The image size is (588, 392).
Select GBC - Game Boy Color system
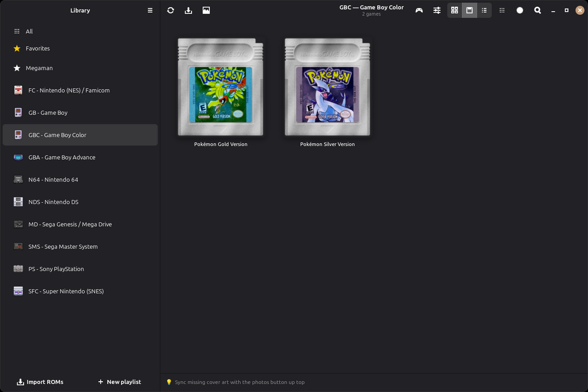(x=80, y=135)
